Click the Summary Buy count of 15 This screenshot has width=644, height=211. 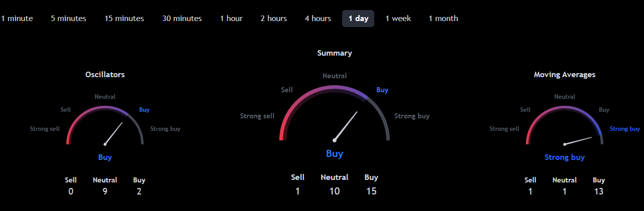point(371,191)
